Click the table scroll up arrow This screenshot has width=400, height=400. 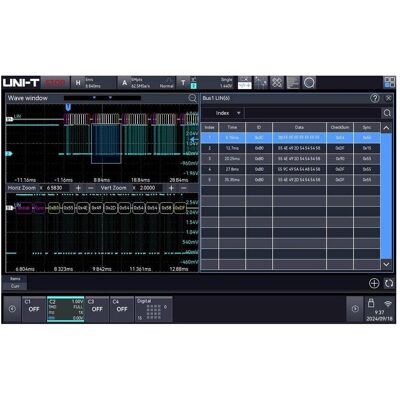pos(386,128)
